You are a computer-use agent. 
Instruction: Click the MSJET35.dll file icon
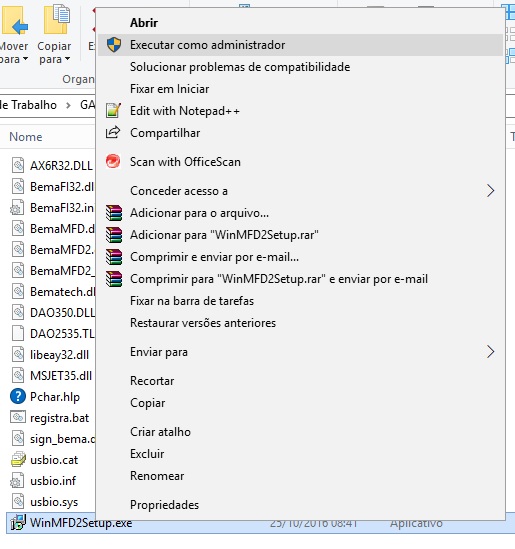(18, 375)
